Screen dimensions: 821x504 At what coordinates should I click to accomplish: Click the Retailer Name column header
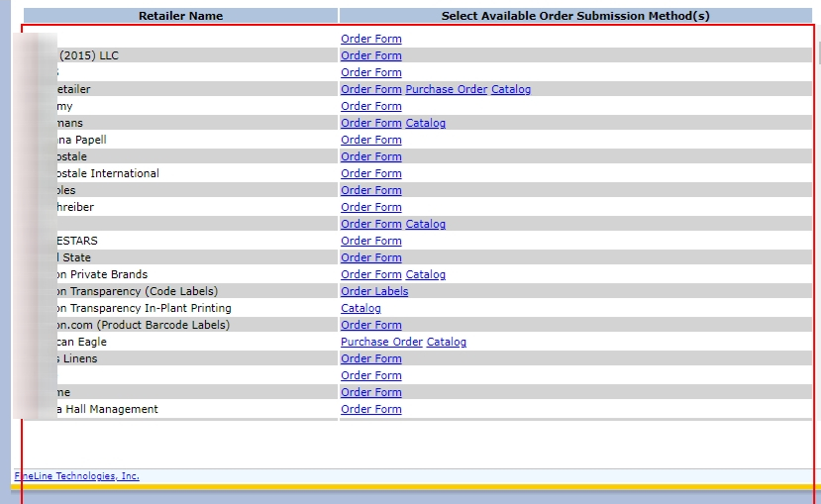pos(180,16)
